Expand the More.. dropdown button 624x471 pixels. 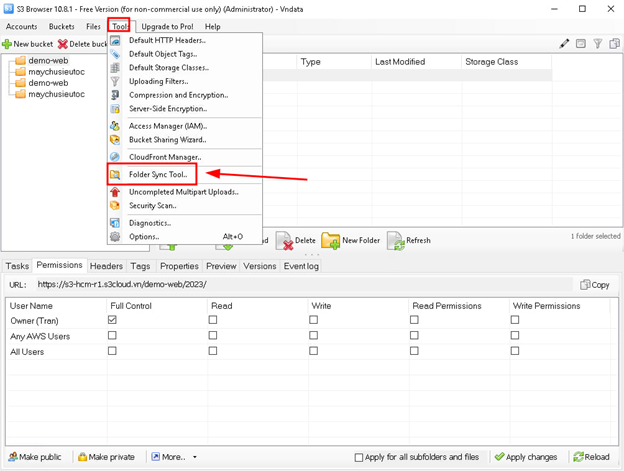pos(174,457)
